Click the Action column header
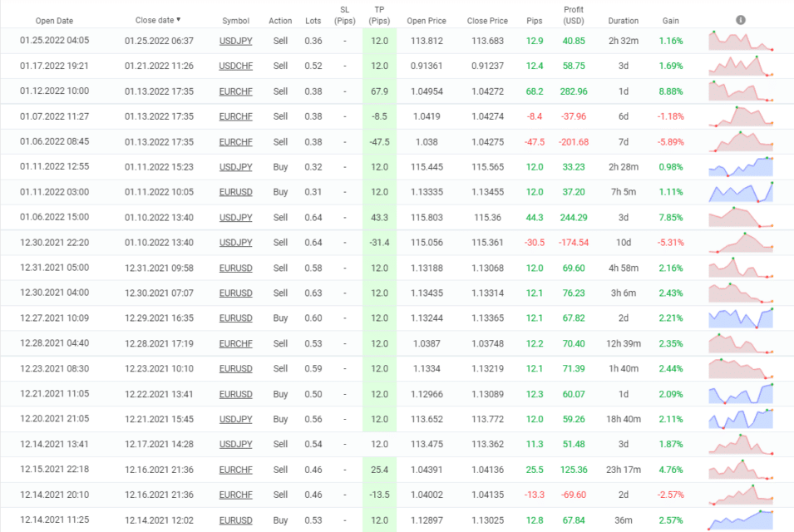 coord(280,21)
